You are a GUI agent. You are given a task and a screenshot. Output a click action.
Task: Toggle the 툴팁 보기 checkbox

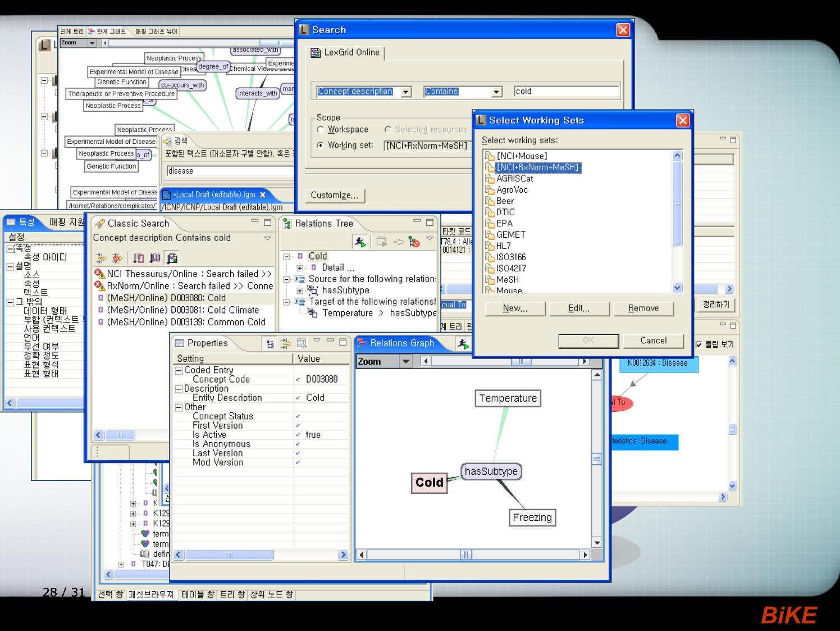(699, 344)
